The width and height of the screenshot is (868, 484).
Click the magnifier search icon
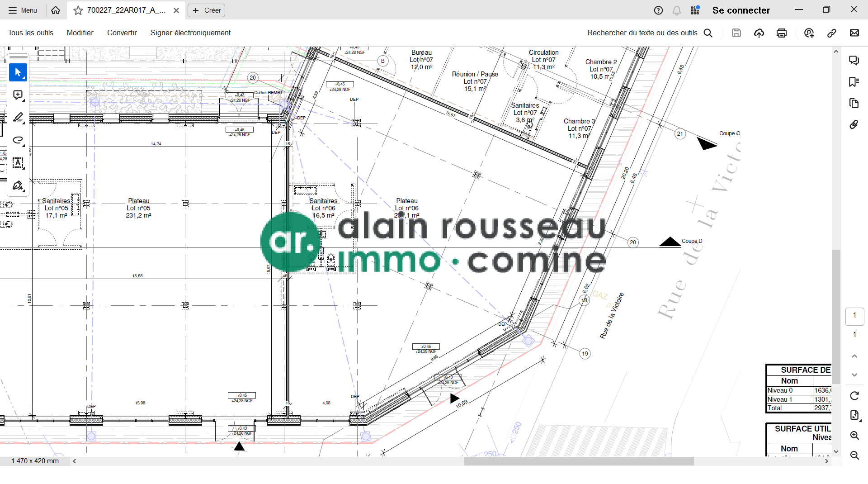point(708,33)
